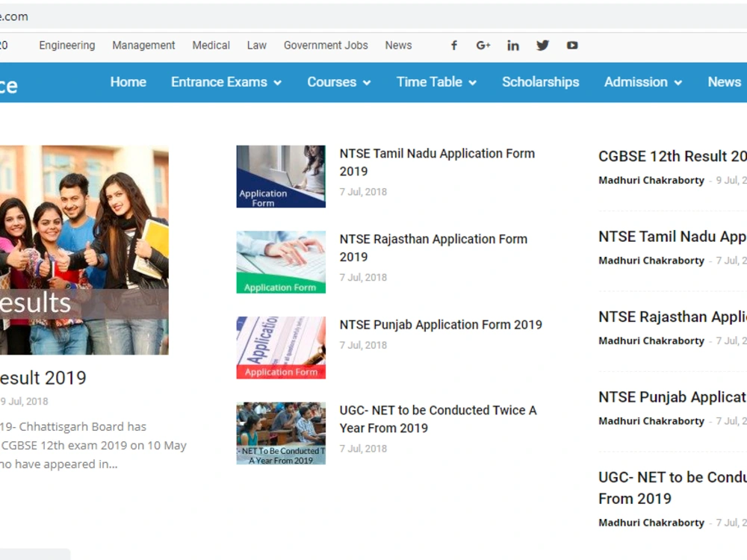Click Madhuri Chakraborty under sidebar NTSE Rajasthan
The height and width of the screenshot is (560, 747).
(x=651, y=341)
